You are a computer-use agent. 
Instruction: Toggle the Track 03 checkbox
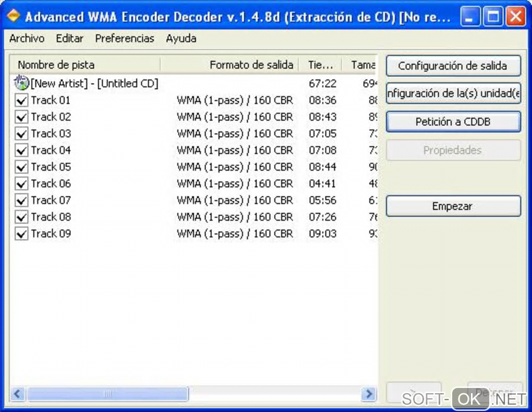tap(21, 134)
